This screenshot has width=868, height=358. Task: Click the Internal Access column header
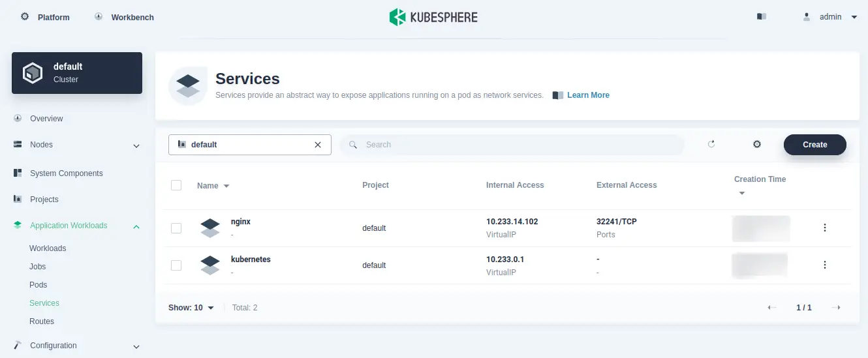pos(515,185)
